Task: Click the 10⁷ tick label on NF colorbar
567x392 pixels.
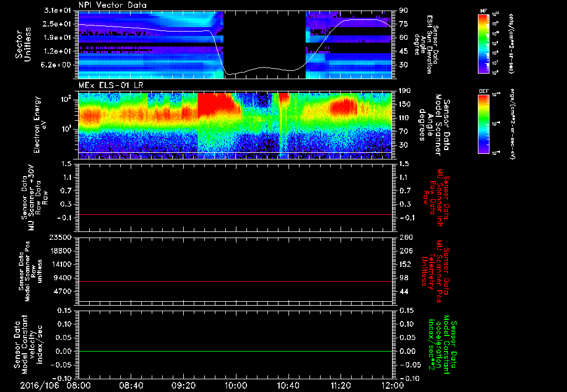Action: click(496, 63)
